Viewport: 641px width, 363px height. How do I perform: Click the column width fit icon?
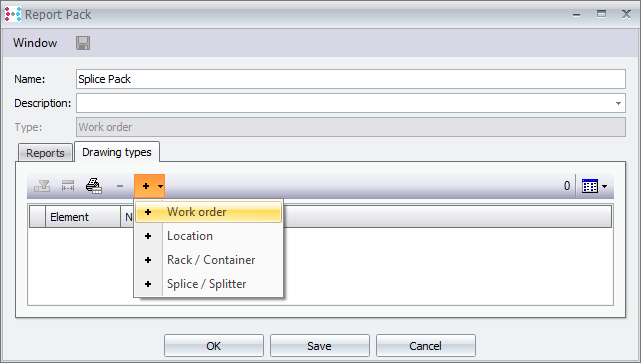point(68,186)
